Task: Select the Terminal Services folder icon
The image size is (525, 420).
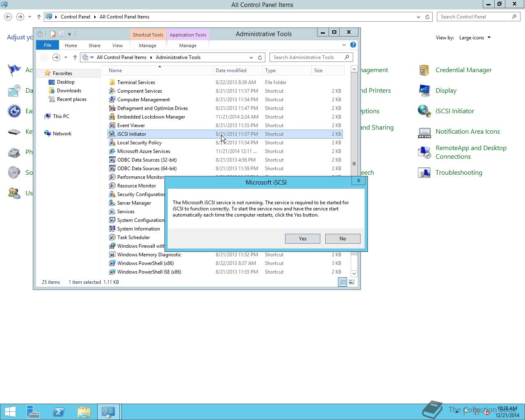Action: click(x=112, y=82)
